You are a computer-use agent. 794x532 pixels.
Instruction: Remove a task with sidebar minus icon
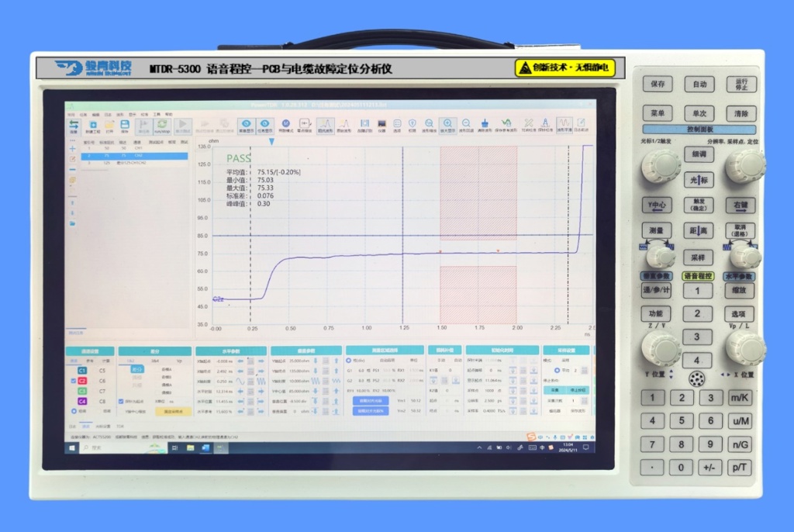(x=72, y=170)
